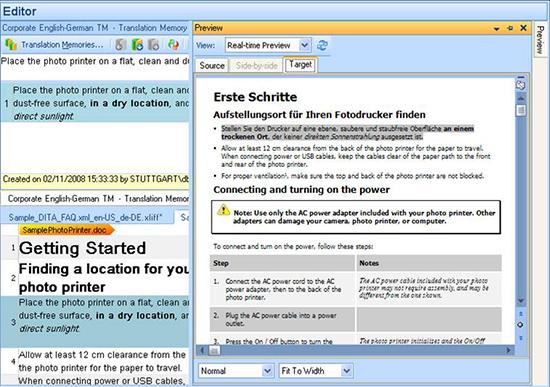Open the Real-time Preview view dropdown
The image size is (550, 387).
pos(267,45)
